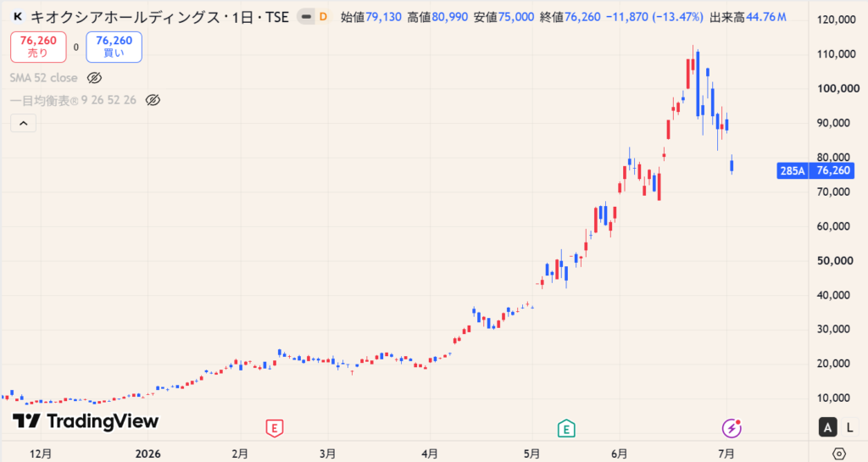
Task: Toggle visibility of SMA 52 close indicator
Action: click(95, 78)
